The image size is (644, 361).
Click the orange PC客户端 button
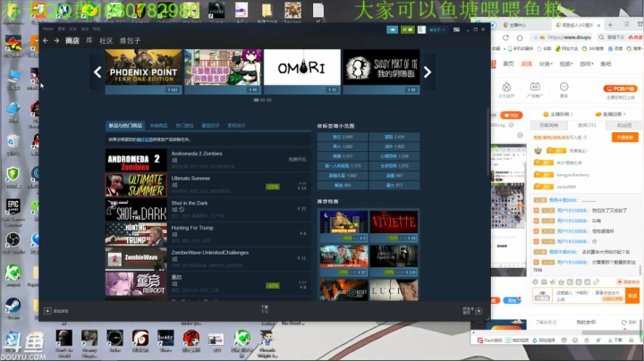coord(620,88)
